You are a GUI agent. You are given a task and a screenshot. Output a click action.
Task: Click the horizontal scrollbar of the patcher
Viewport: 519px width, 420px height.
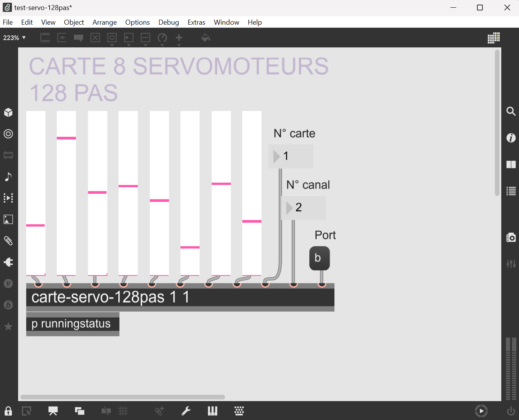(123, 397)
